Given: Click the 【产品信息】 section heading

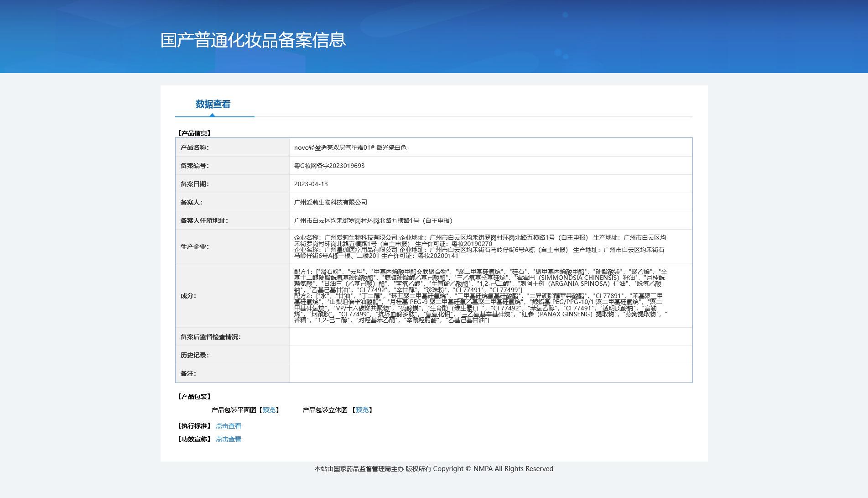Looking at the screenshot, I should [194, 133].
